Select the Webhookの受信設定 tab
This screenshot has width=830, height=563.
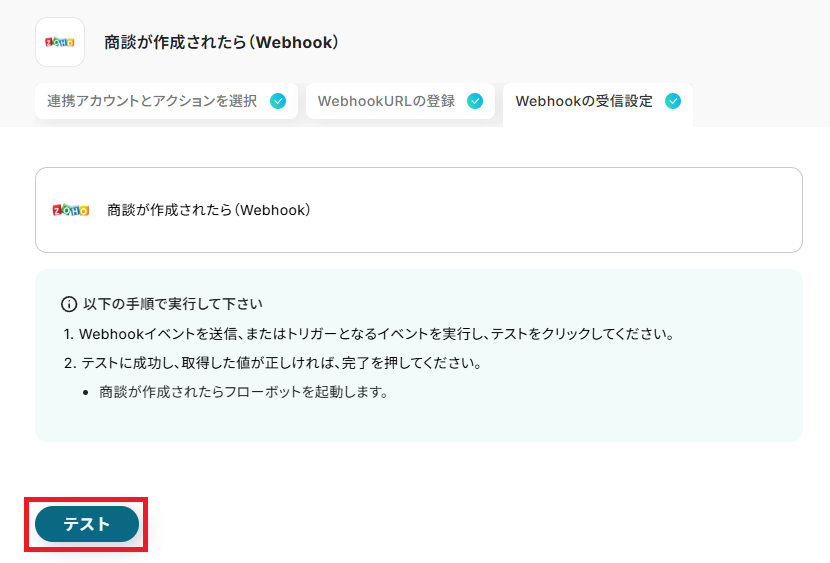[x=598, y=103]
